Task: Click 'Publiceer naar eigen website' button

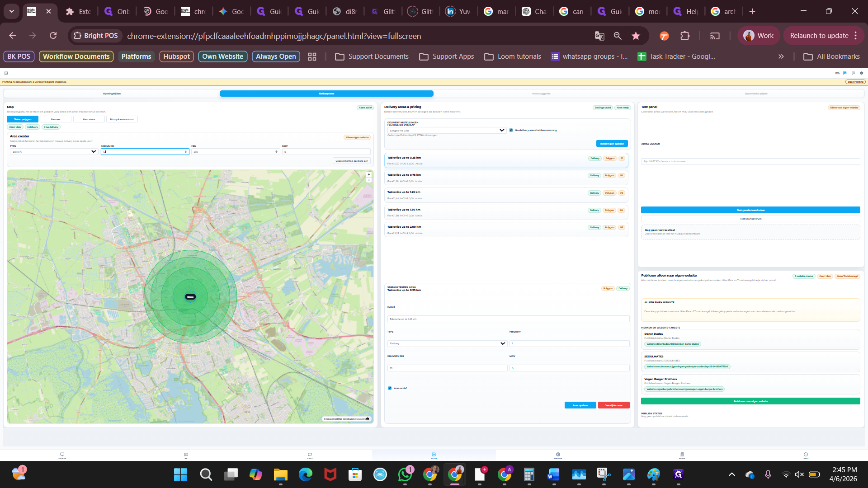Action: 750,401
